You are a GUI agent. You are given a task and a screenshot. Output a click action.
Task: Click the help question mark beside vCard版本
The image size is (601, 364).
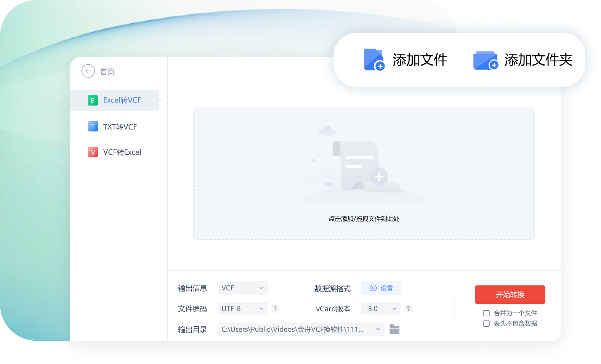[408, 309]
